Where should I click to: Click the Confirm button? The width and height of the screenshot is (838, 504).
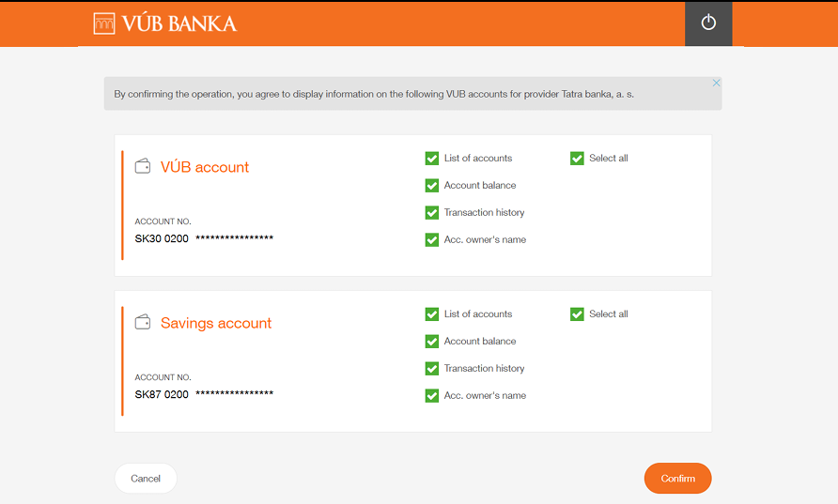677,479
